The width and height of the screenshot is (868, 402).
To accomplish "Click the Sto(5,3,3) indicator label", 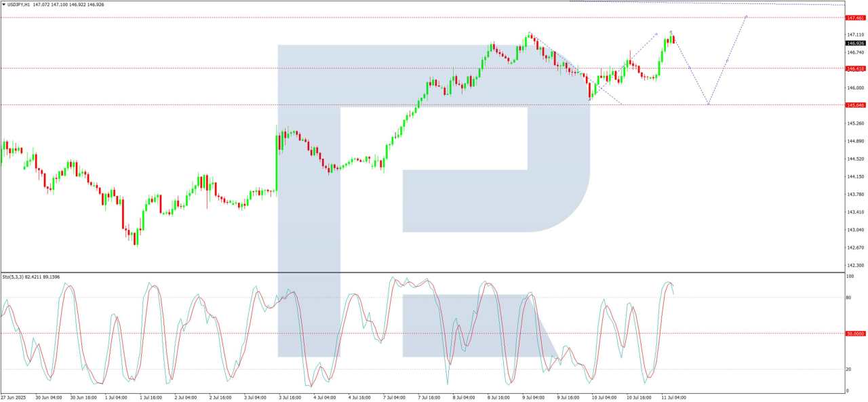I will pyautogui.click(x=12, y=277).
